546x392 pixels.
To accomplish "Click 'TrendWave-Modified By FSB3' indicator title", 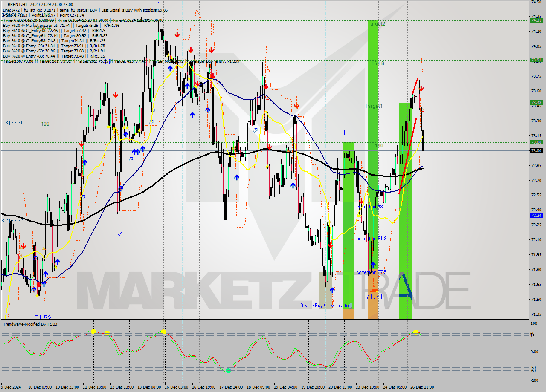I will pos(30,324).
